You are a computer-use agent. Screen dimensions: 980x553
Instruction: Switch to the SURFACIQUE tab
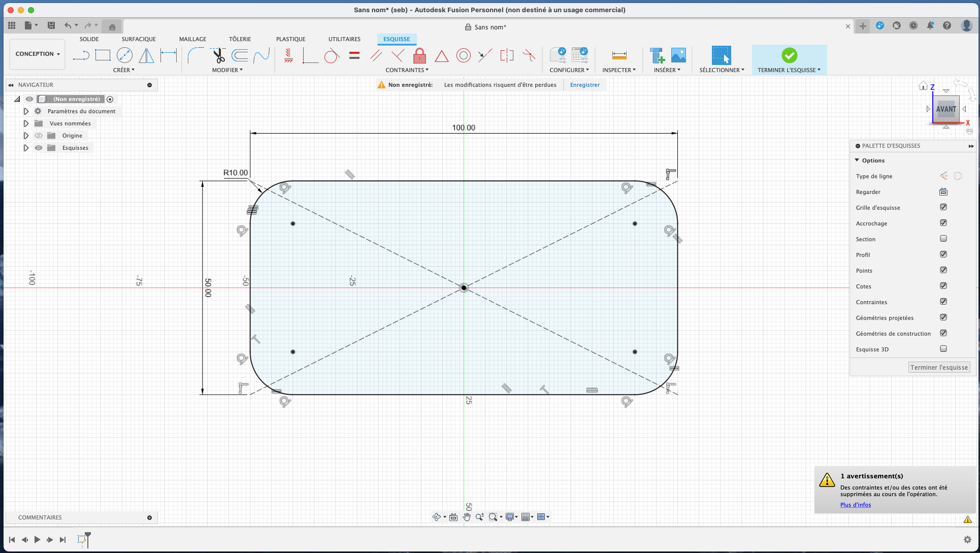coord(139,39)
